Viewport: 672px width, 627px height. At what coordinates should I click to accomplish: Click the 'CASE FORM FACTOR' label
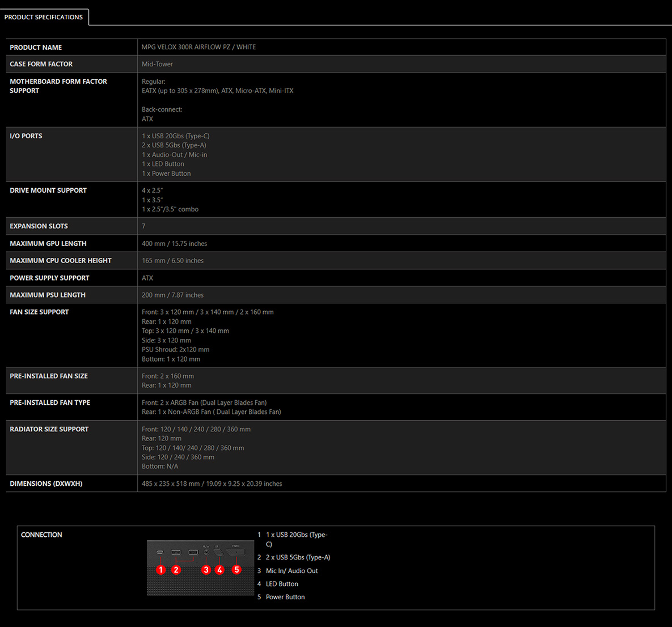tap(41, 64)
